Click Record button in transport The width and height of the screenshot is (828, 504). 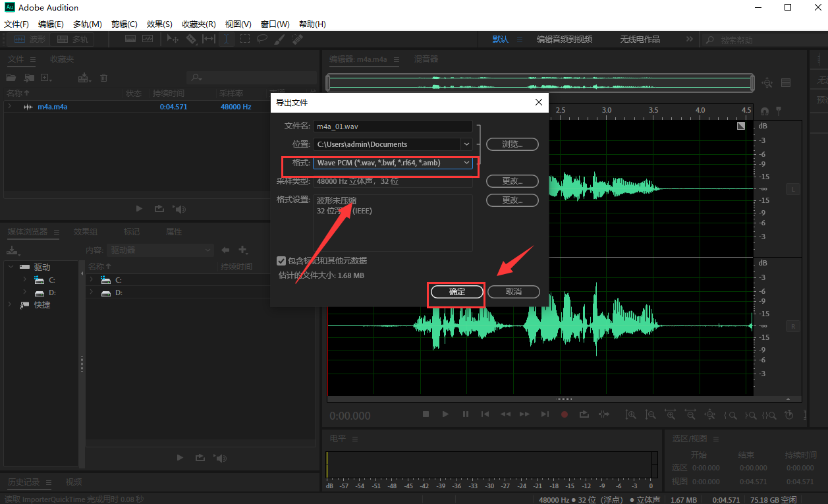click(565, 414)
